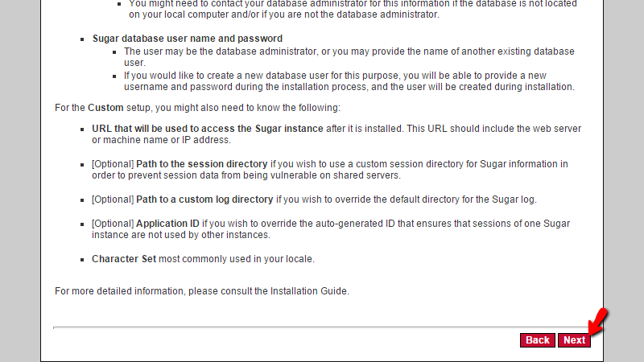This screenshot has height=362, width=644.
Task: Click 'Installation Guide' text in last sentence
Action: point(308,291)
